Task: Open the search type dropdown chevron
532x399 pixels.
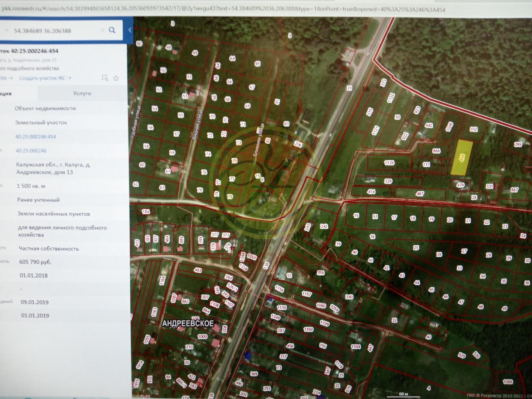Action: pyautogui.click(x=6, y=30)
